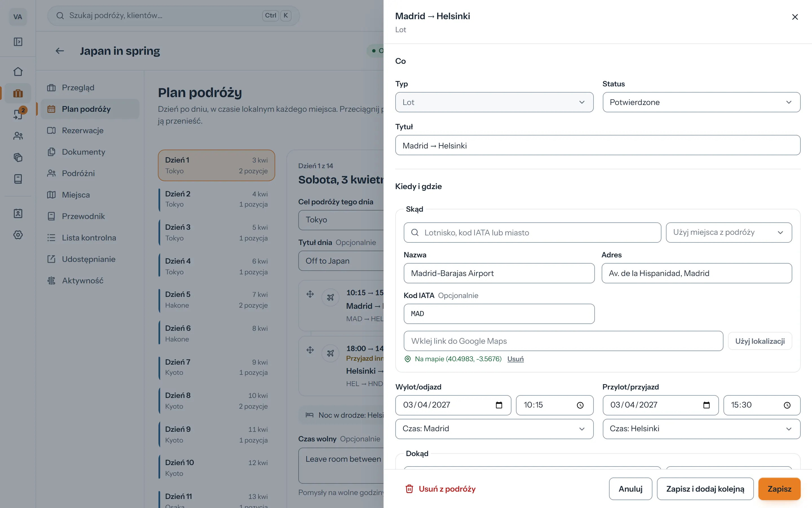This screenshot has height=508, width=812.
Task: Open Przewodnik menu item
Action: pos(90,216)
